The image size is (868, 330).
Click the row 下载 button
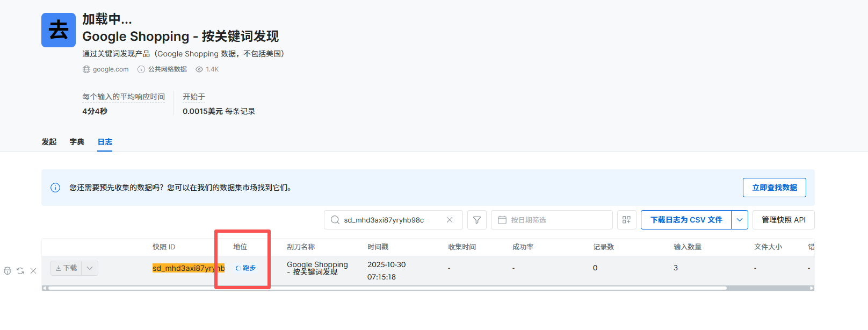[66, 268]
